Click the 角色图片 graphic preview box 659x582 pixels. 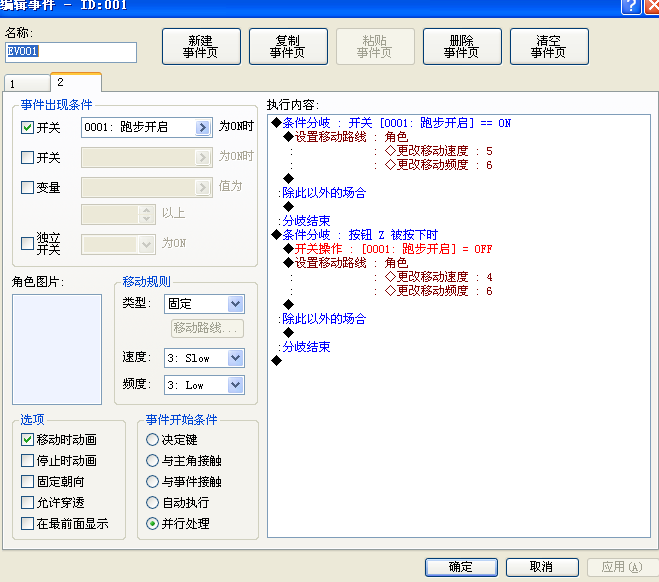[57, 349]
